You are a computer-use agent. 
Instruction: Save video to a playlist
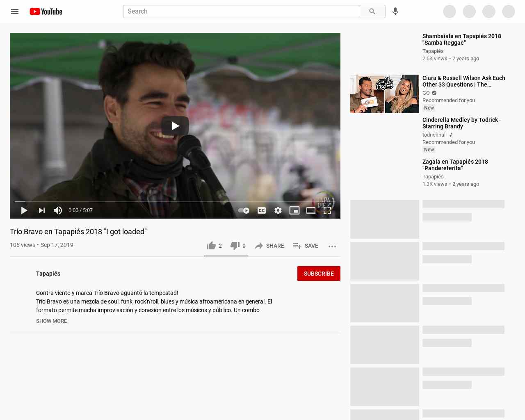[306, 246]
